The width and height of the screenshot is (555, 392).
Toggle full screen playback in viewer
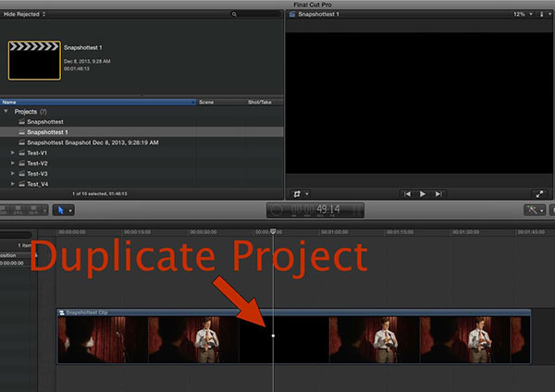[x=539, y=194]
